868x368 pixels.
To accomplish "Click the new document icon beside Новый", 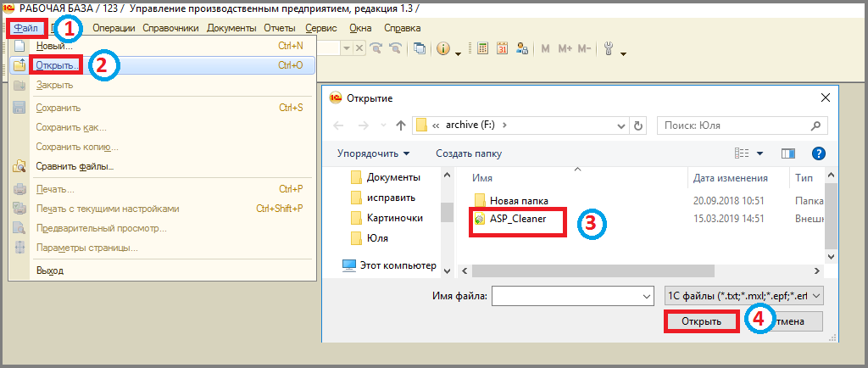I will pos(19,46).
